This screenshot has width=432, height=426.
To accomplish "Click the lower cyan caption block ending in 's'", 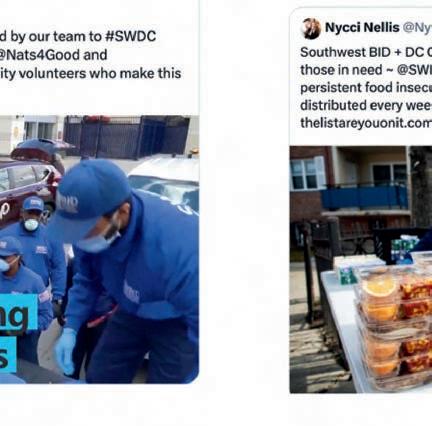I will point(8,354).
